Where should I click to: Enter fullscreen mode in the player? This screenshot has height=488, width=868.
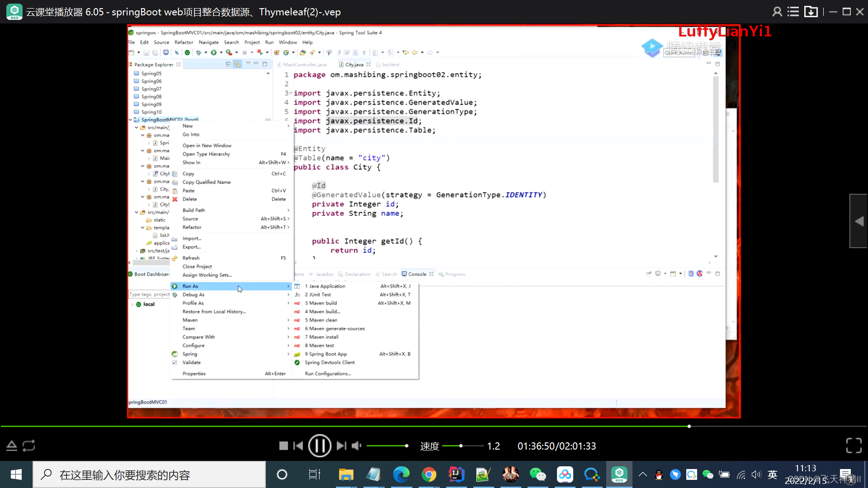pos(854,446)
